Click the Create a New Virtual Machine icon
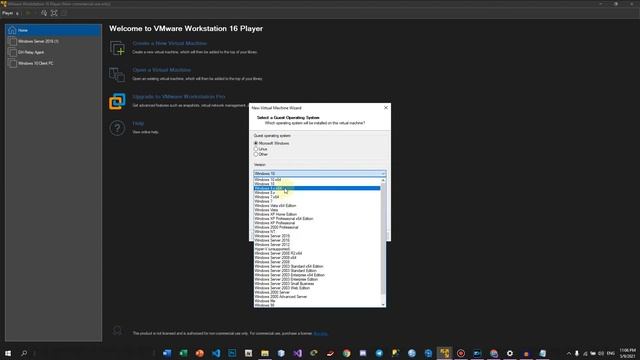The image size is (640, 360). point(117,48)
